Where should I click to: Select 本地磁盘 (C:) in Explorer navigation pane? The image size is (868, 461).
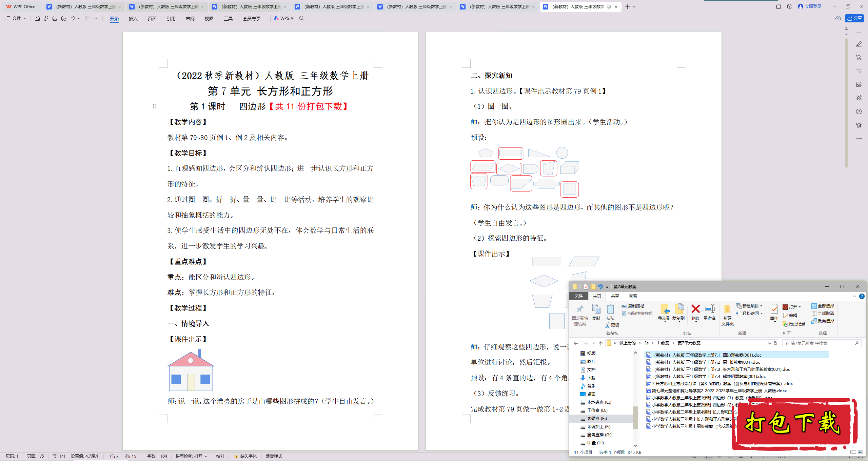(x=596, y=402)
